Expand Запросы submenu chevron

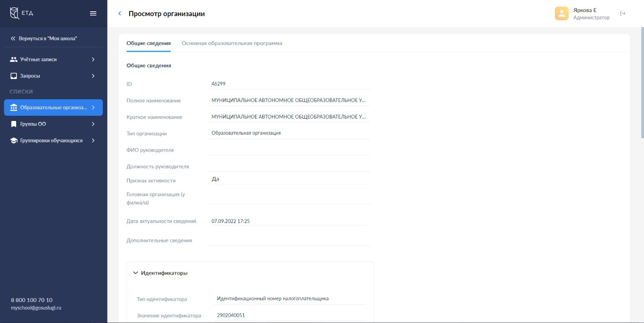point(93,76)
